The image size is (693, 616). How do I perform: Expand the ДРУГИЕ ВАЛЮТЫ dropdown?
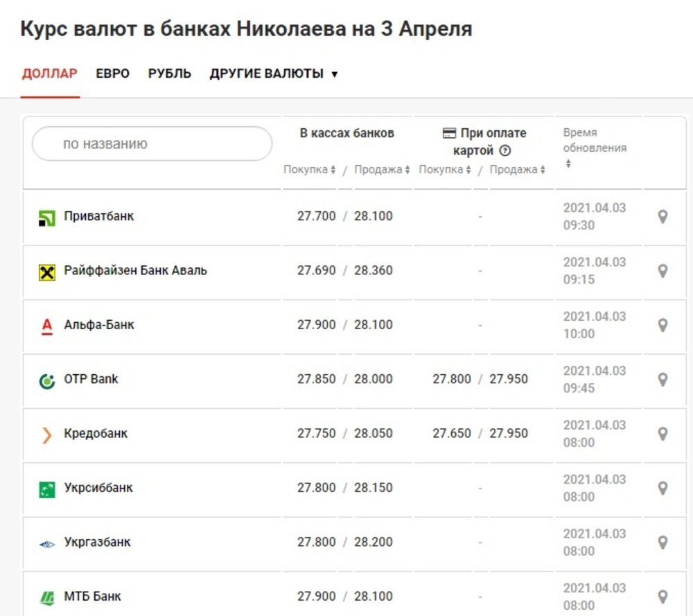[274, 74]
